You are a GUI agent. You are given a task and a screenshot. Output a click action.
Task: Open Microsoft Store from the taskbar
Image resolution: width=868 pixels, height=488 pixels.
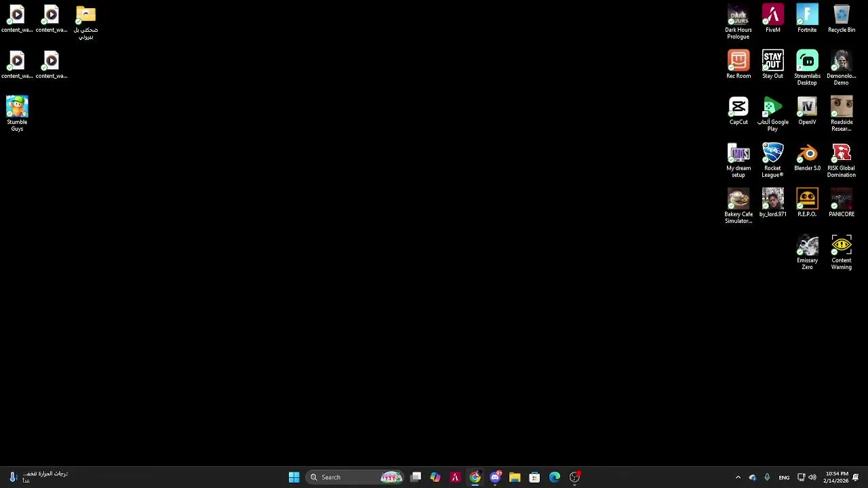coord(534,477)
